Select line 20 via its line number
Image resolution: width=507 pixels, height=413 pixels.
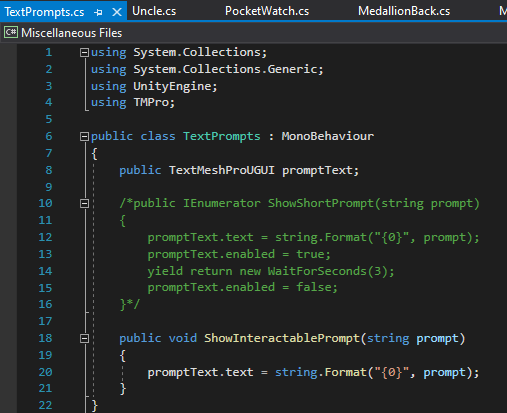click(x=45, y=372)
